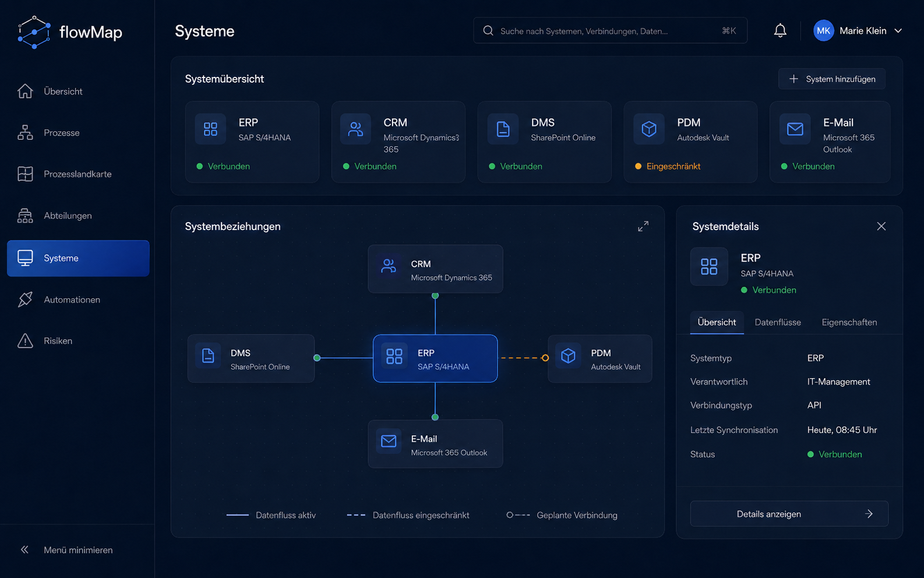Image resolution: width=924 pixels, height=578 pixels.
Task: Click the Abteilungen icon in sidebar
Action: coord(25,216)
